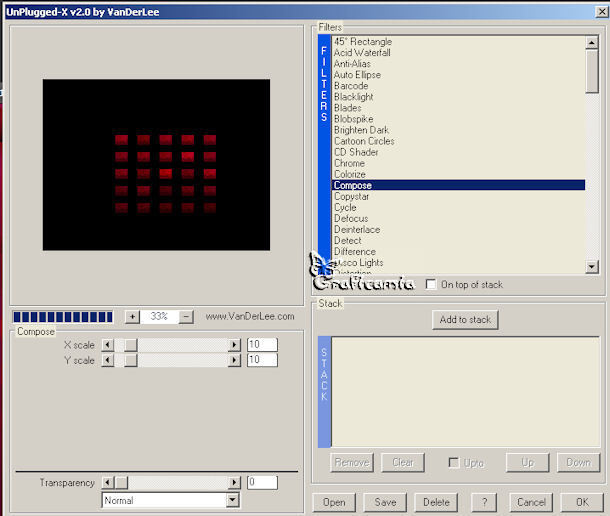610x516 pixels.
Task: Click the Clear stack button
Action: (x=403, y=463)
